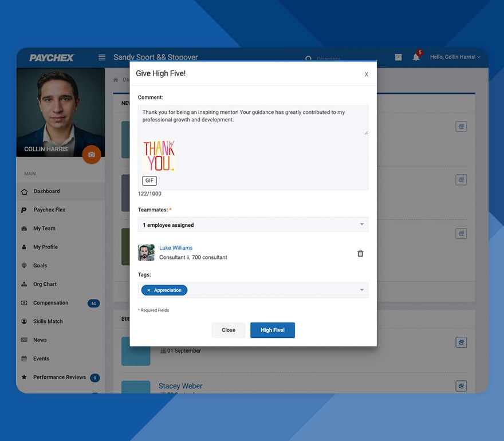504x441 pixels.
Task: Open the Tags dropdown arrow
Action: coord(361,290)
